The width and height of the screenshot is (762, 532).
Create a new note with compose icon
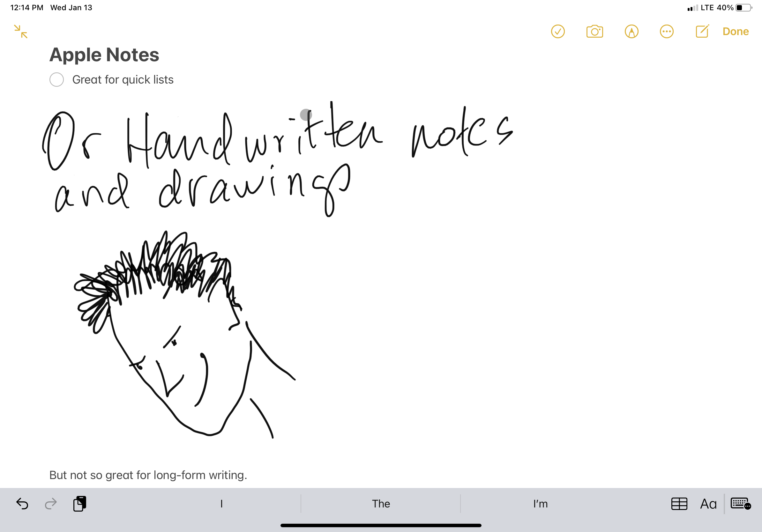[702, 32]
